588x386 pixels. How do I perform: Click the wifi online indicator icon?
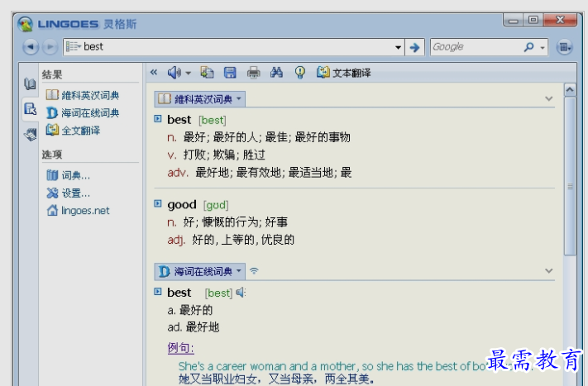click(x=254, y=270)
